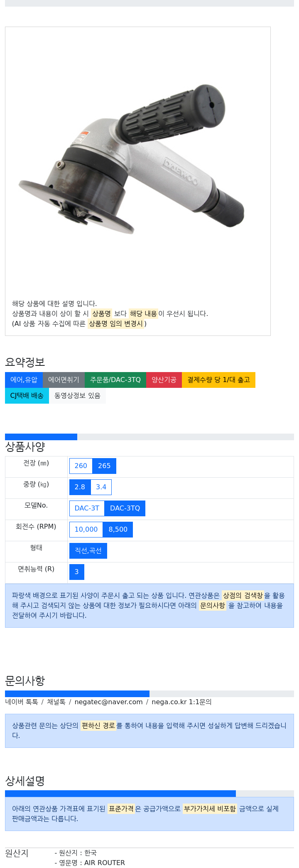The height and width of the screenshot is (868, 299).
Task: Click the 결제수량 당 1/대 출고 tag
Action: (218, 380)
